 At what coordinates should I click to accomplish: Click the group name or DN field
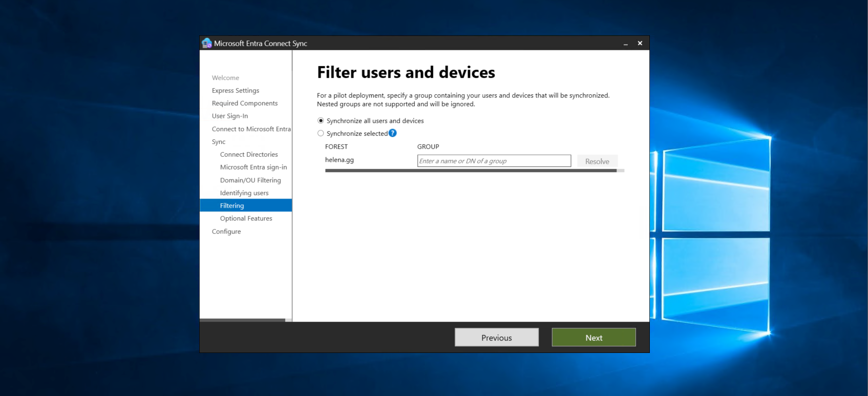coord(494,161)
